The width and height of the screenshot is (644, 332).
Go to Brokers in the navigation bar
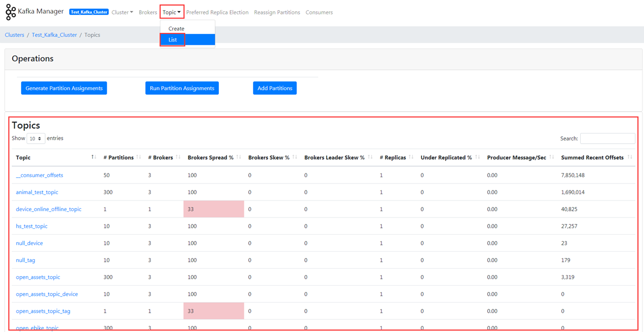(148, 12)
